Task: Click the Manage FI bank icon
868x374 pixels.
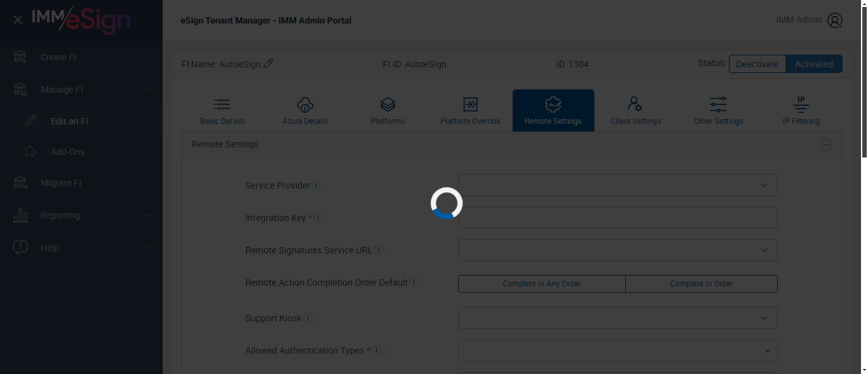Action: pos(20,90)
